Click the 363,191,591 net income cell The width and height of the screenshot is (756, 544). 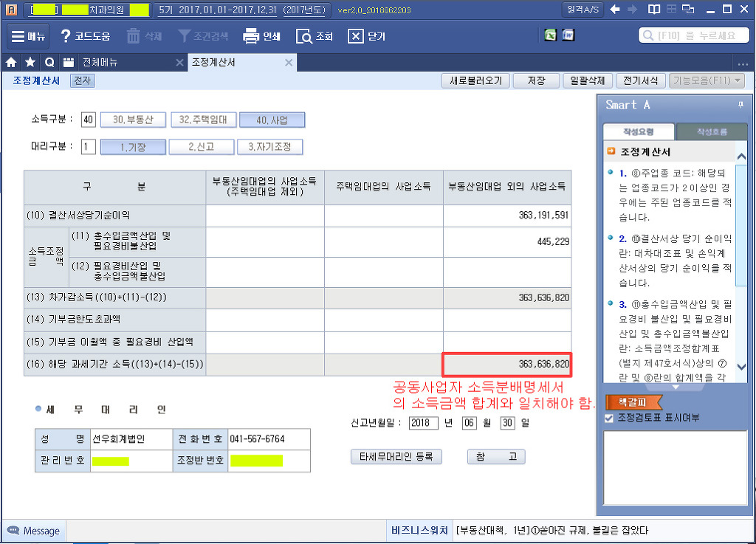(507, 216)
